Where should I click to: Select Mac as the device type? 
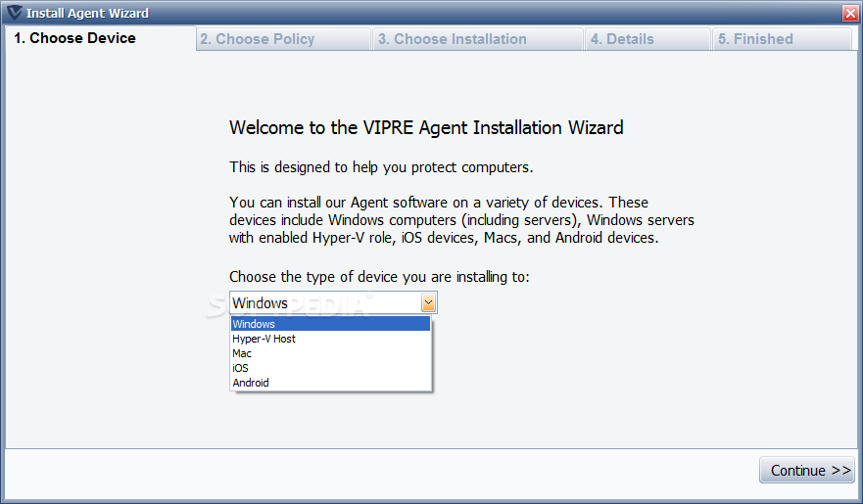pos(330,353)
